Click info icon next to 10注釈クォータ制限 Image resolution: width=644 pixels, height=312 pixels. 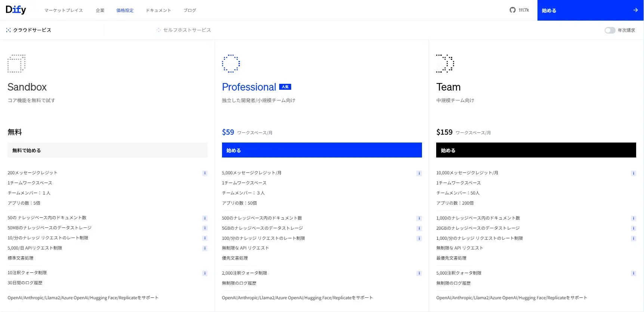click(x=205, y=273)
